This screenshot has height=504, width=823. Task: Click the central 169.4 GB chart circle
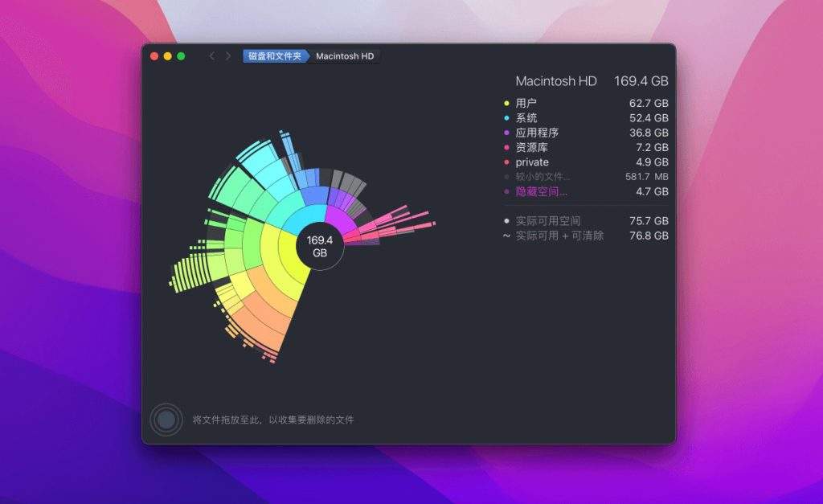coord(320,246)
